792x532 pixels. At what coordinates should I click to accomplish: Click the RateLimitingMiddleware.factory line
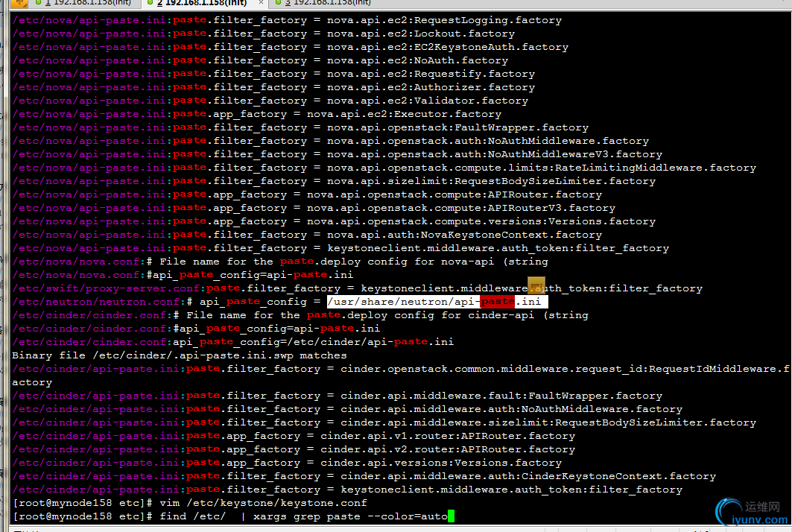tap(384, 168)
